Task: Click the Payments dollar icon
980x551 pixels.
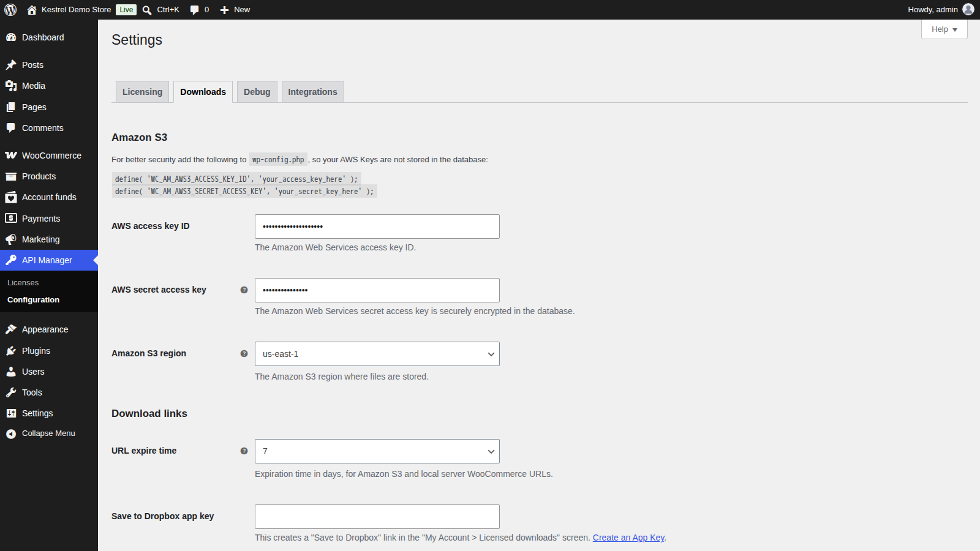Action: (11, 219)
